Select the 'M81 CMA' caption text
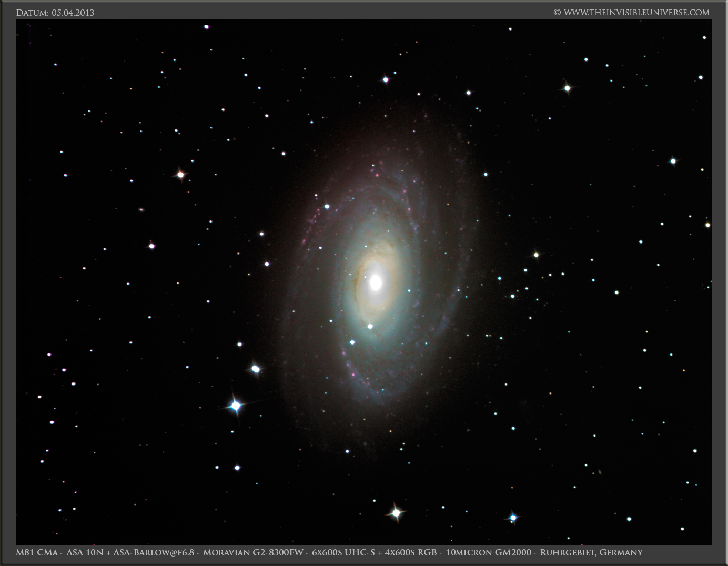This screenshot has width=728, height=566. 37,552
